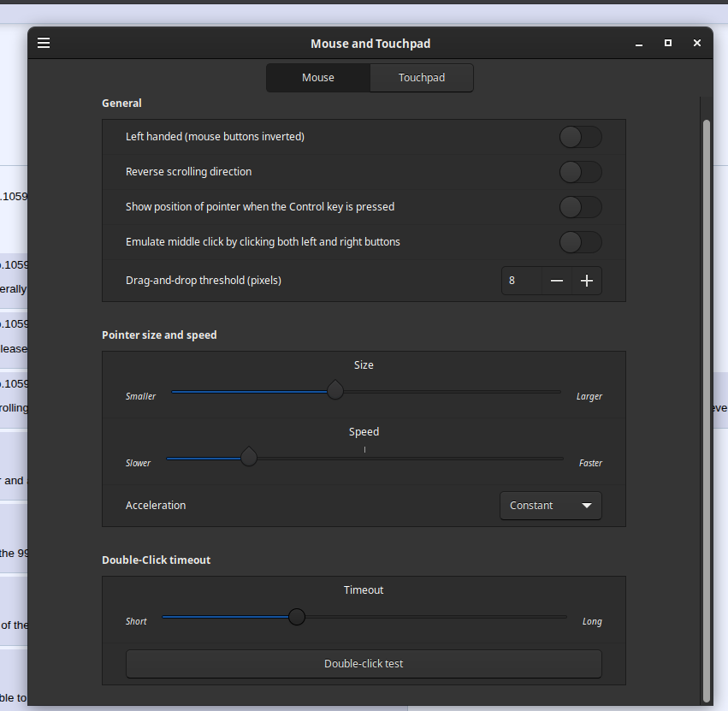The height and width of the screenshot is (711, 728).
Task: Click the Pointer size and speed heading
Action: tap(159, 335)
